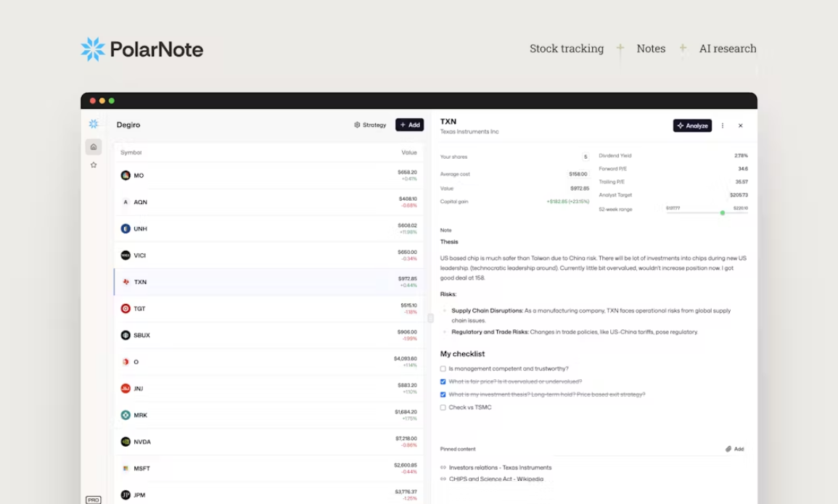Click the Capital gain +$182.85 value
Viewport: 838px width, 504px height.
567,202
